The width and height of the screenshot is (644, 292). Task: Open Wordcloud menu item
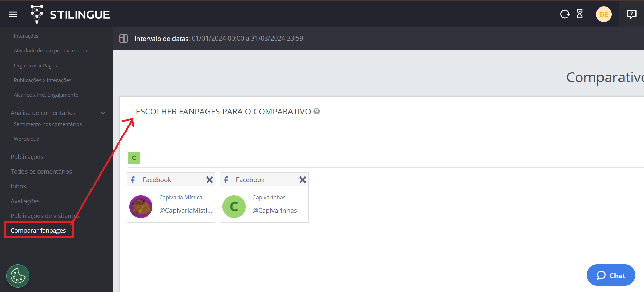(27, 139)
